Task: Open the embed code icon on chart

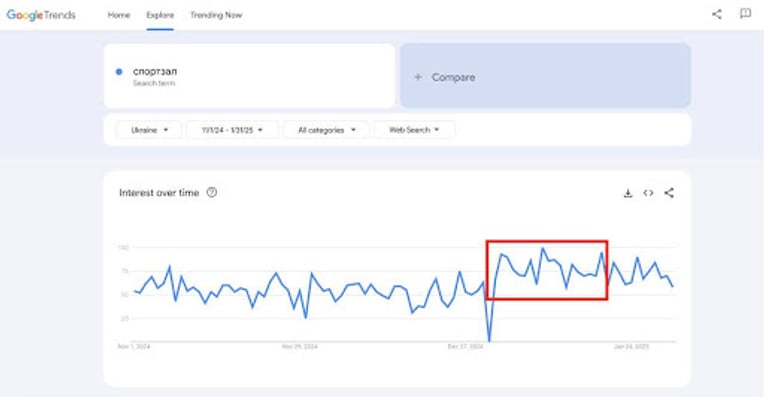Action: point(648,193)
